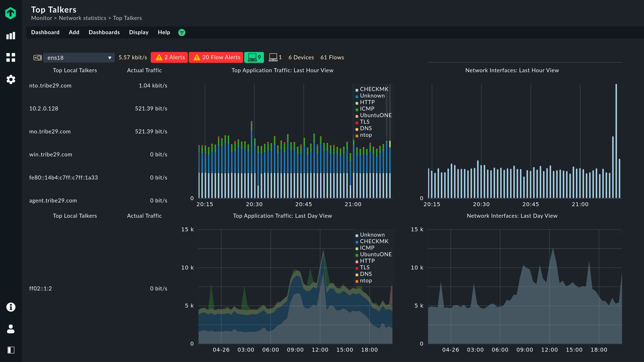Open the User profile sidebar icon

pos(11,329)
